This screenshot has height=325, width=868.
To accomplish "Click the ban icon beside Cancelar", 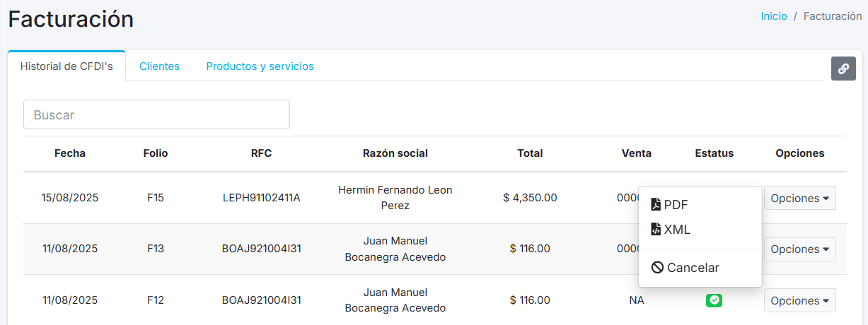I will (657, 268).
